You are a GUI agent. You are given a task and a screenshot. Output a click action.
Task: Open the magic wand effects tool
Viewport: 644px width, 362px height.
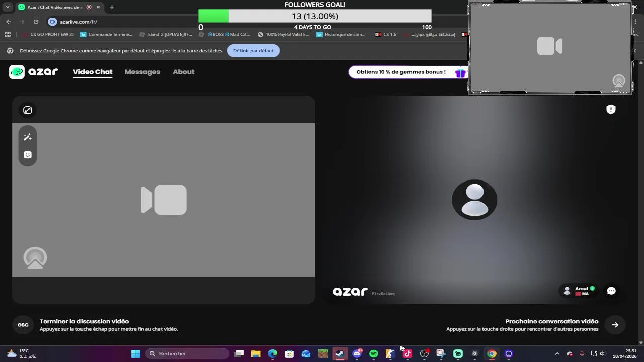28,137
